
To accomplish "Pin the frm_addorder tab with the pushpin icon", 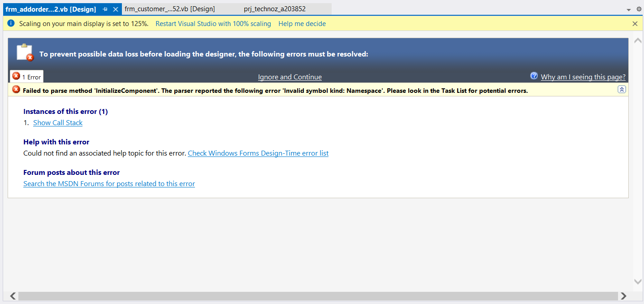I will pyautogui.click(x=105, y=9).
